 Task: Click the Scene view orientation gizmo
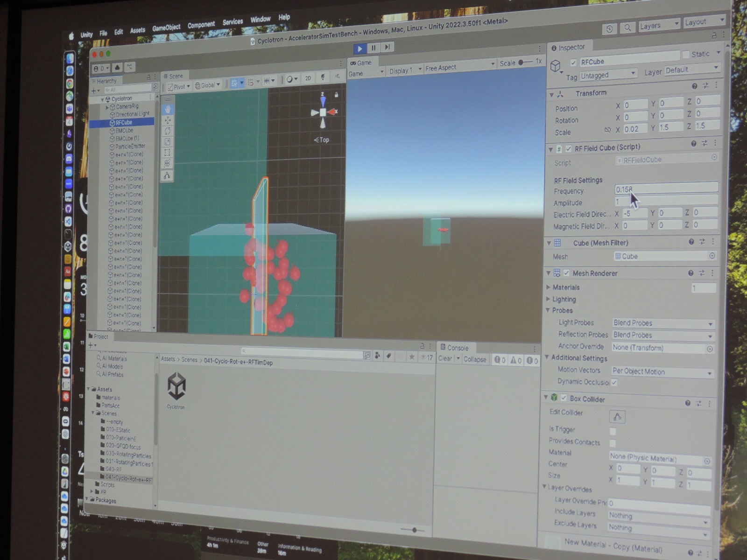323,112
